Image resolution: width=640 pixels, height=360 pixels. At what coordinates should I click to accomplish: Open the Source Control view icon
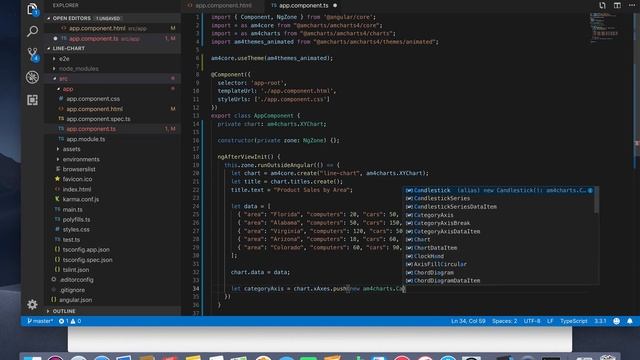tap(33, 54)
